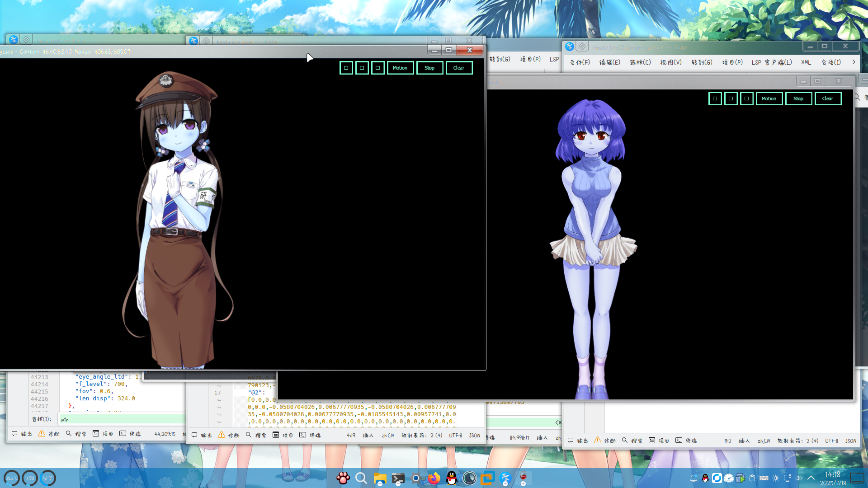The height and width of the screenshot is (488, 868).
Task: Open 文件(F) menu in right Kate window
Action: point(580,62)
